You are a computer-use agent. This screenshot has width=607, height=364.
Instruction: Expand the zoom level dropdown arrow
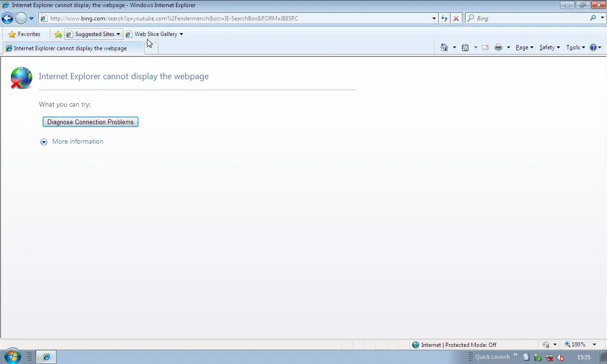tap(594, 345)
